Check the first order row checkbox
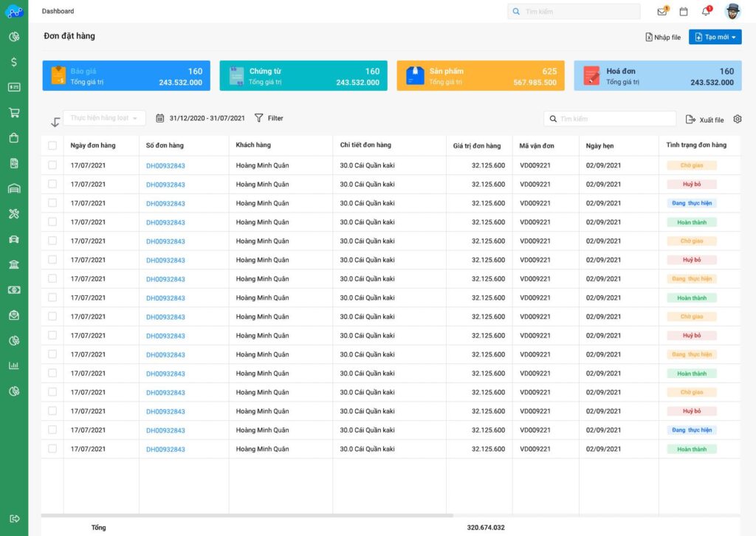Image resolution: width=756 pixels, height=536 pixels. (52, 165)
